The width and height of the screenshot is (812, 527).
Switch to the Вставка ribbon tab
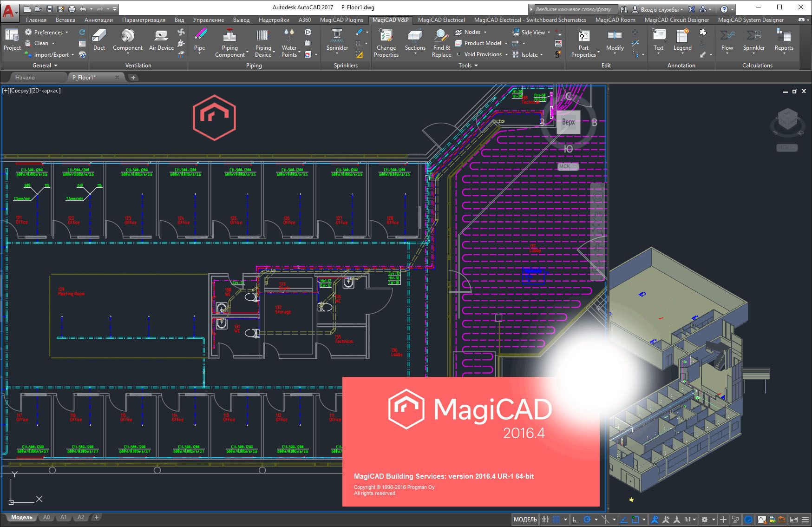tap(65, 20)
